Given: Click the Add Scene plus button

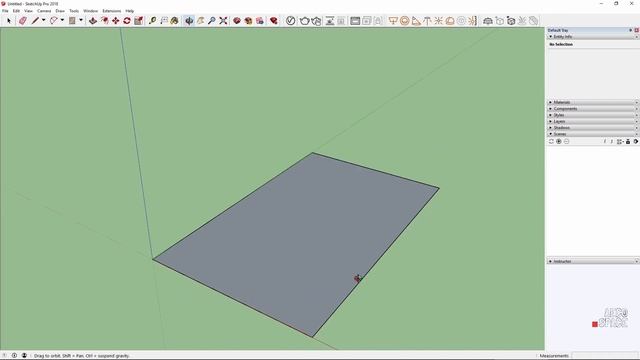Looking at the screenshot, I should coord(559,142).
